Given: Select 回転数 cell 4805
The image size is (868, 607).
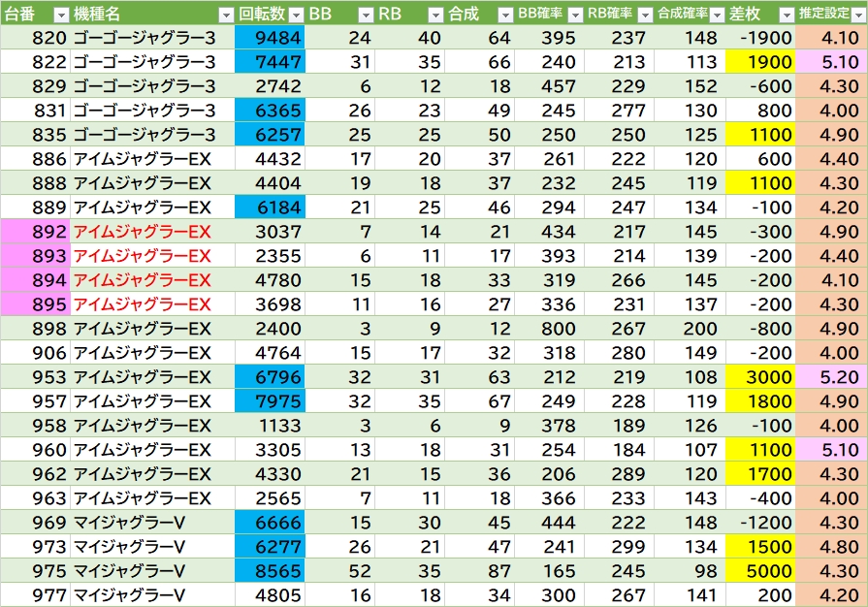Looking at the screenshot, I should (270, 595).
